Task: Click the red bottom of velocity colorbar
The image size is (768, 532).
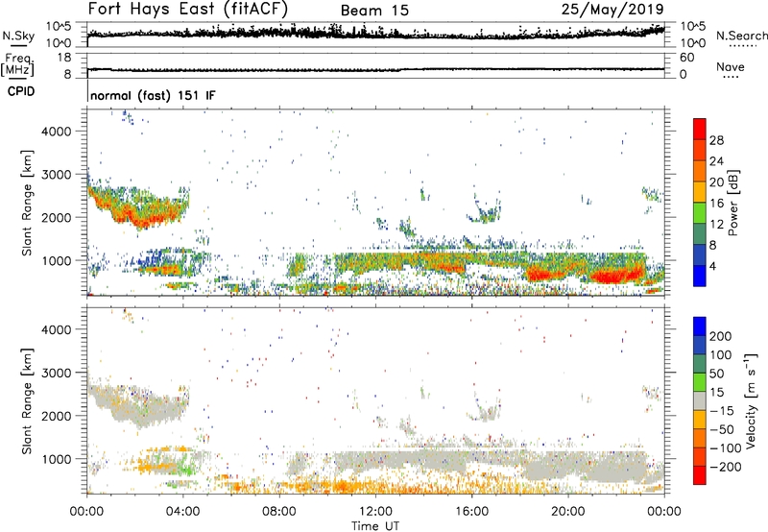Action: [700, 475]
